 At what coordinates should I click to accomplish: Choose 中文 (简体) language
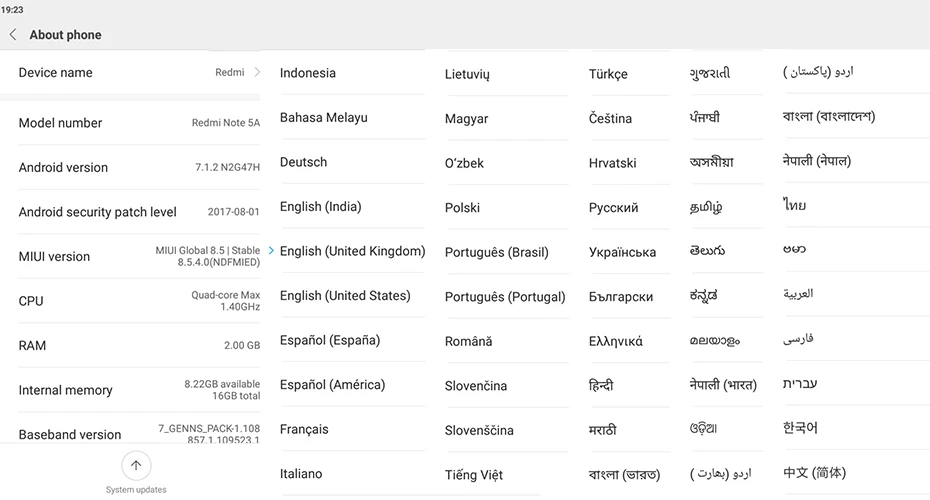pos(814,473)
